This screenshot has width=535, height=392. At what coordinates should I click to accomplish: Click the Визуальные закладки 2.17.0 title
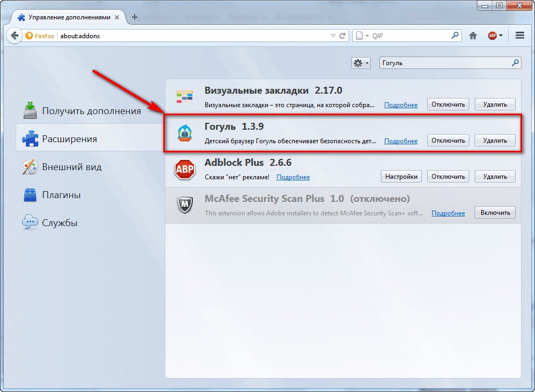(273, 90)
